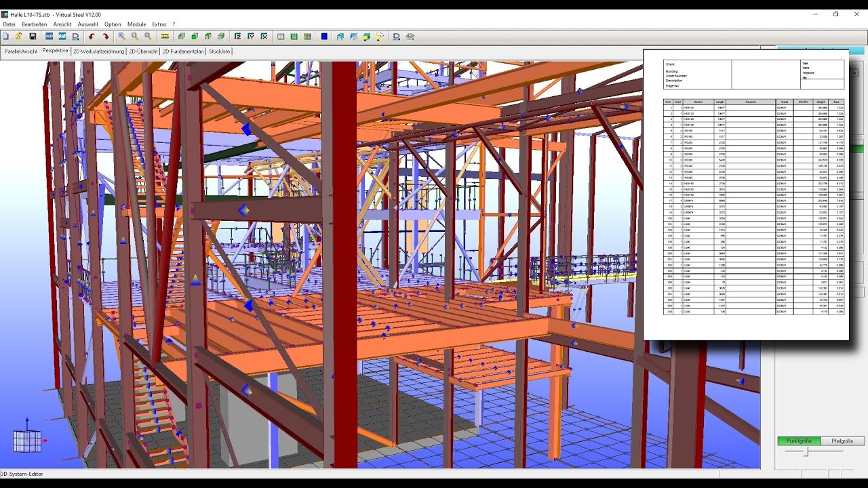Click the first magnifier zoom icon
The width and height of the screenshot is (868, 488).
(122, 36)
